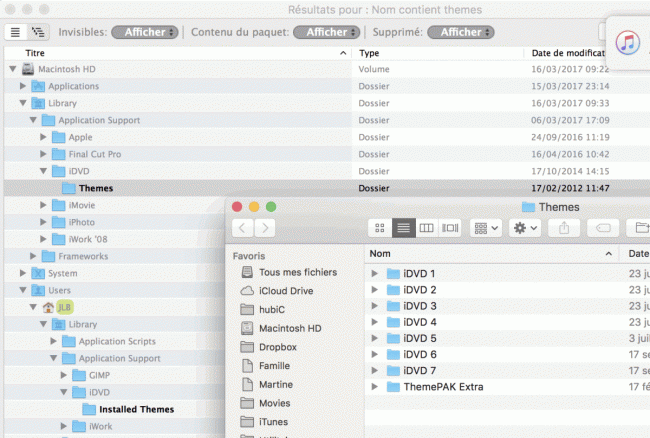The height and width of the screenshot is (438, 650).
Task: Click the Finder edit tags button
Action: [603, 227]
